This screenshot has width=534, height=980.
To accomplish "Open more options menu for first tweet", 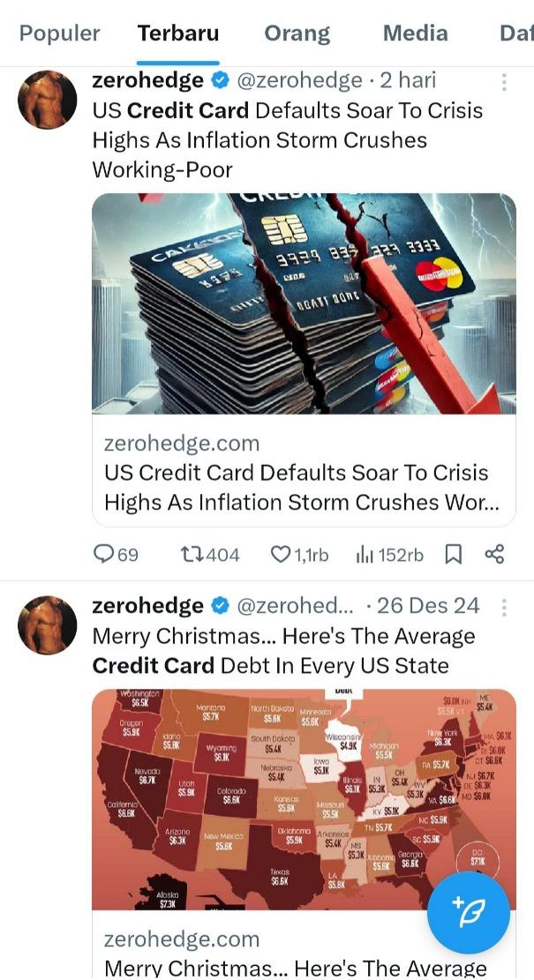I will [504, 82].
